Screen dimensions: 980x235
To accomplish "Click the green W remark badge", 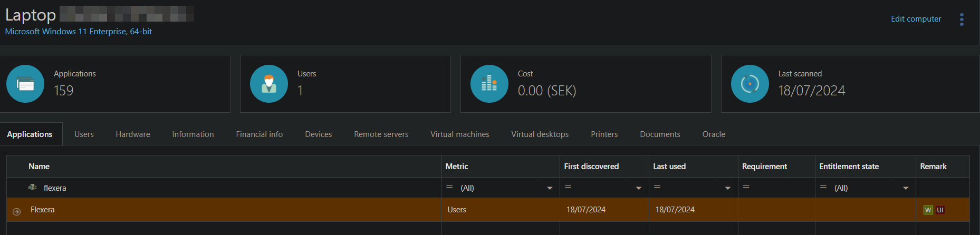I will pyautogui.click(x=928, y=210).
